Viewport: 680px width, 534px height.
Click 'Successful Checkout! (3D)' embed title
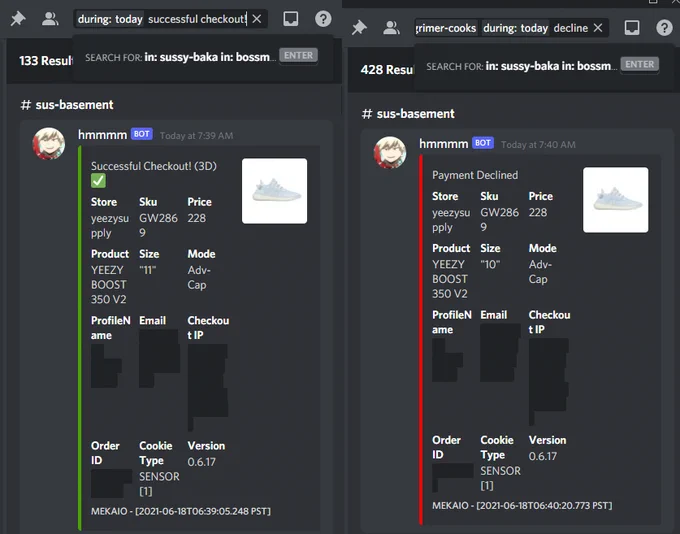pos(154,166)
